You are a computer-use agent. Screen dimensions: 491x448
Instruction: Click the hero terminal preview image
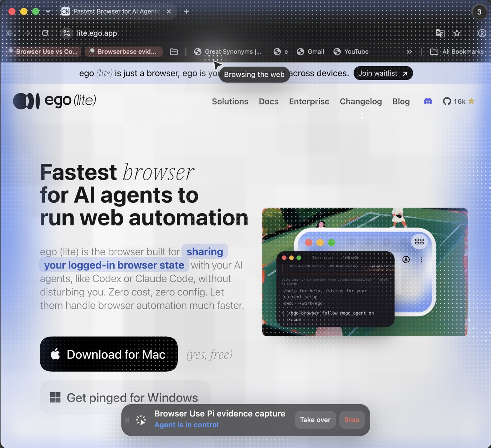click(x=365, y=272)
